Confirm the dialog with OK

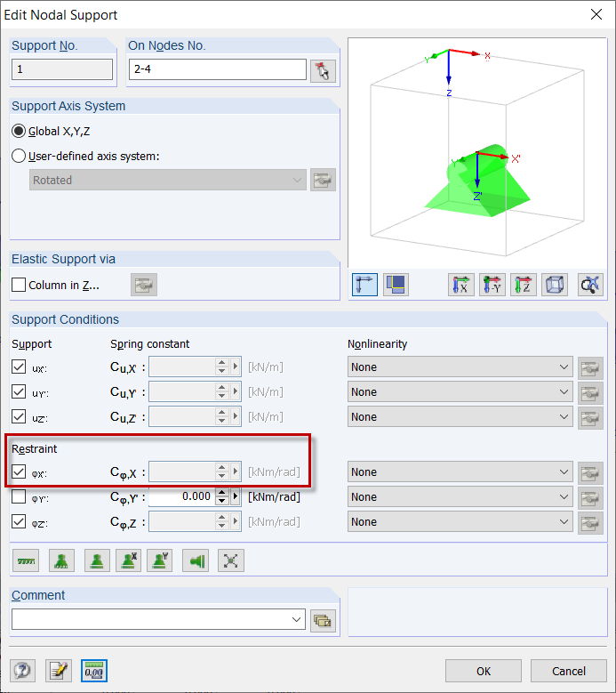pyautogui.click(x=483, y=671)
